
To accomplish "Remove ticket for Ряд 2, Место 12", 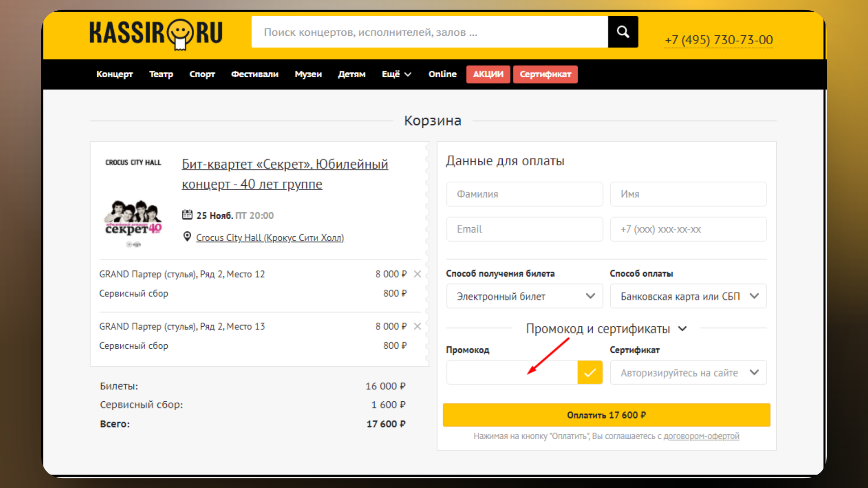I will [x=417, y=273].
